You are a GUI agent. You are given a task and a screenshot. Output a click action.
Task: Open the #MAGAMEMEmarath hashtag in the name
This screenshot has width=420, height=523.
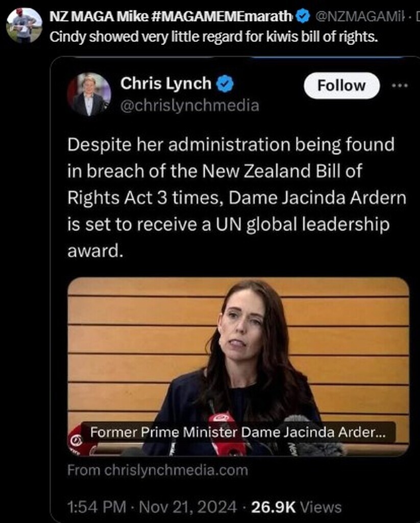pos(222,16)
